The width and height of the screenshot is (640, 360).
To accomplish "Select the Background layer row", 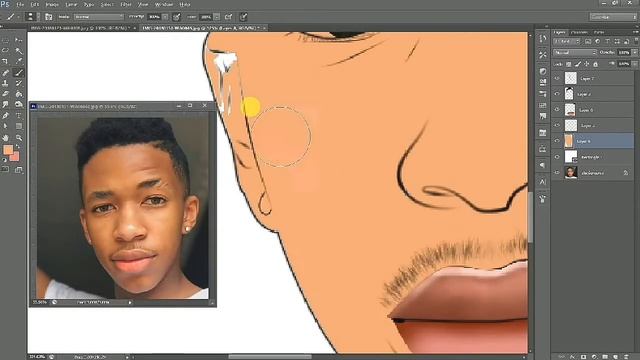I will [x=593, y=173].
